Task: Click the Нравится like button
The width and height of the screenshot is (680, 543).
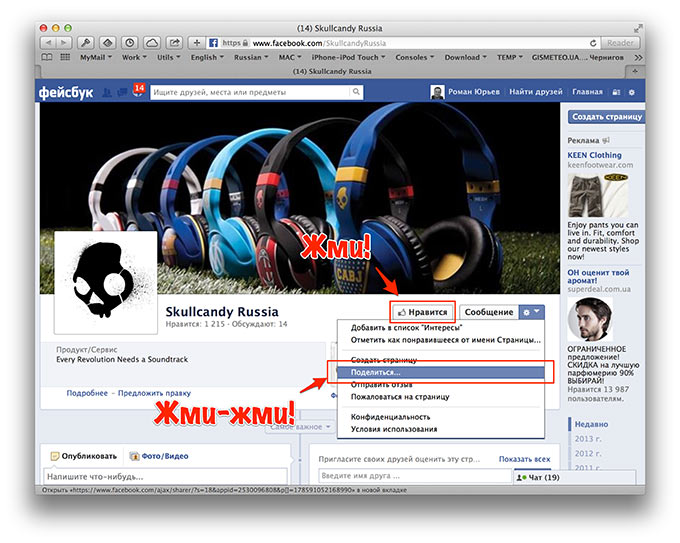Action: (422, 312)
